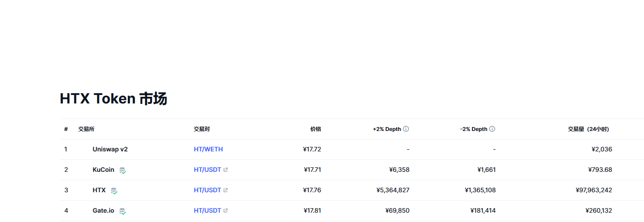Image resolution: width=644 pixels, height=222 pixels.
Task: Click the proof-of-reserves icon beside KuCoin
Action: click(123, 170)
